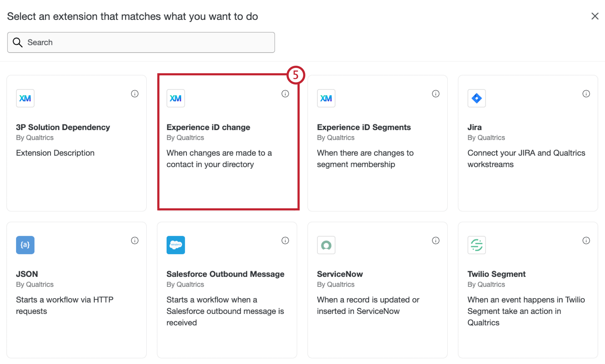Image resolution: width=605 pixels, height=364 pixels.
Task: Select the Experience iD Segments XM icon
Action: tap(326, 98)
